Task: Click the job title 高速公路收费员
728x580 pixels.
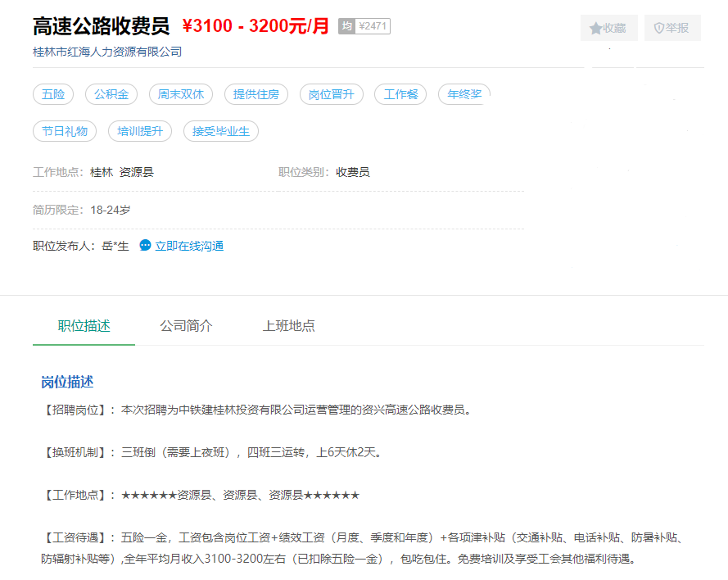Action: (102, 26)
